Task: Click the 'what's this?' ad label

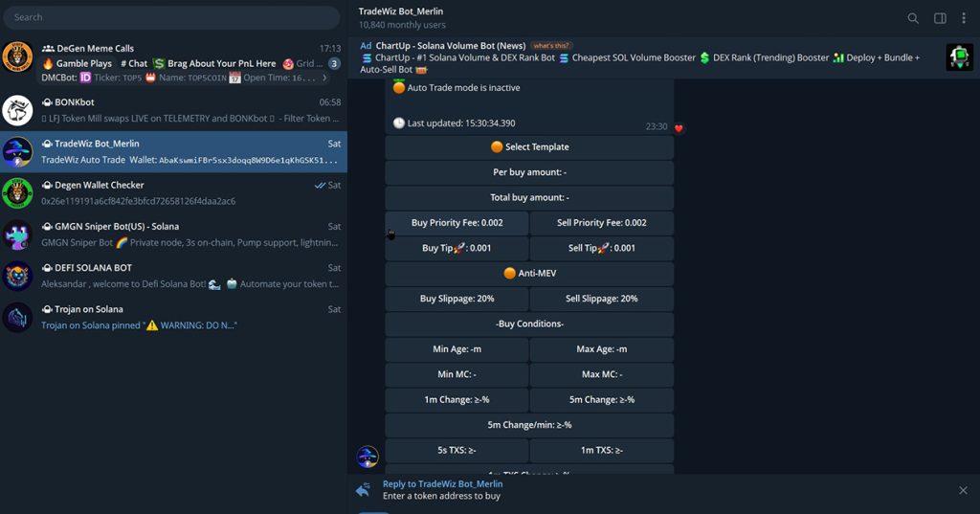Action: (550, 46)
